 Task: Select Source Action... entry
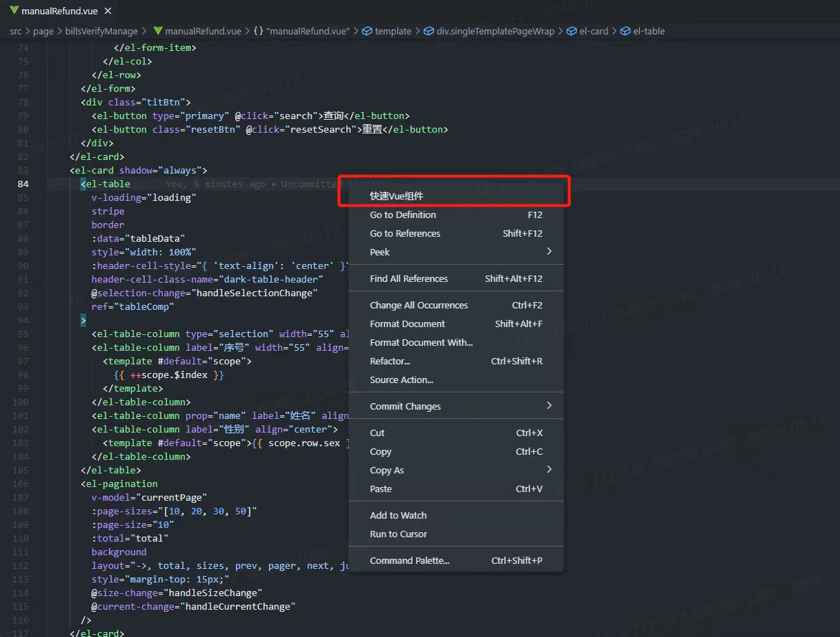456,380
